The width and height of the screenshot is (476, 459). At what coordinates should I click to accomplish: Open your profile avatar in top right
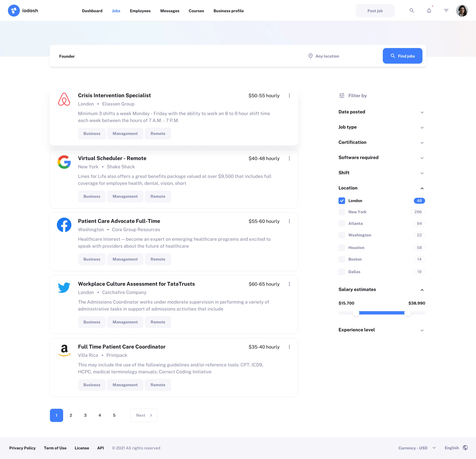(462, 10)
